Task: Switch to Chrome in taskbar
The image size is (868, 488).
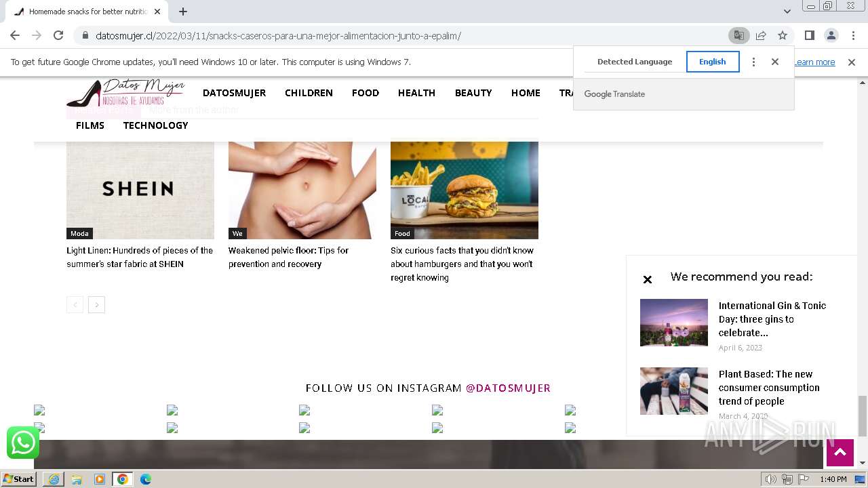Action: [122, 479]
